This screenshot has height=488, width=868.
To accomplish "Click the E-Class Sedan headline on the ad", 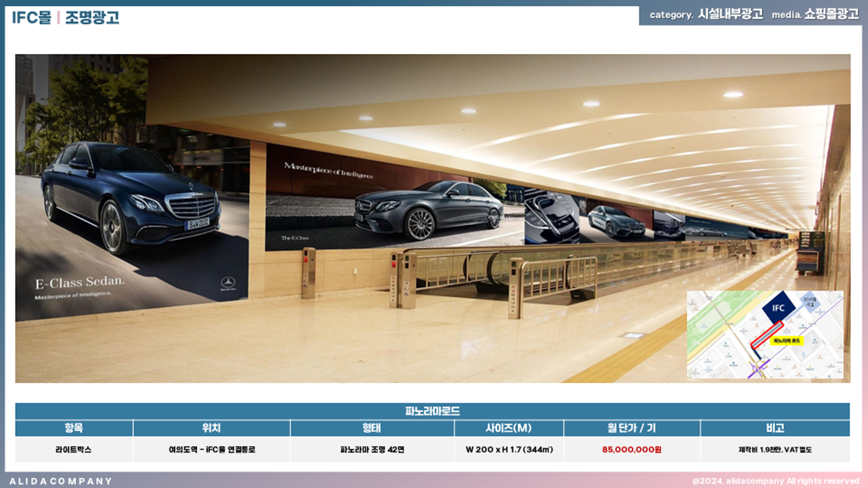I will pos(79,282).
